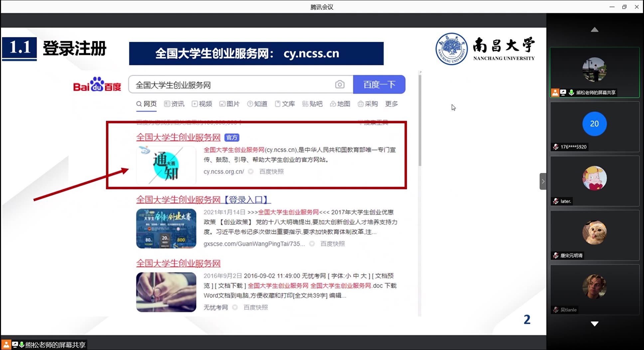Click 百度一下 search button
Viewport: 644px width, 350px height.
pyautogui.click(x=379, y=85)
